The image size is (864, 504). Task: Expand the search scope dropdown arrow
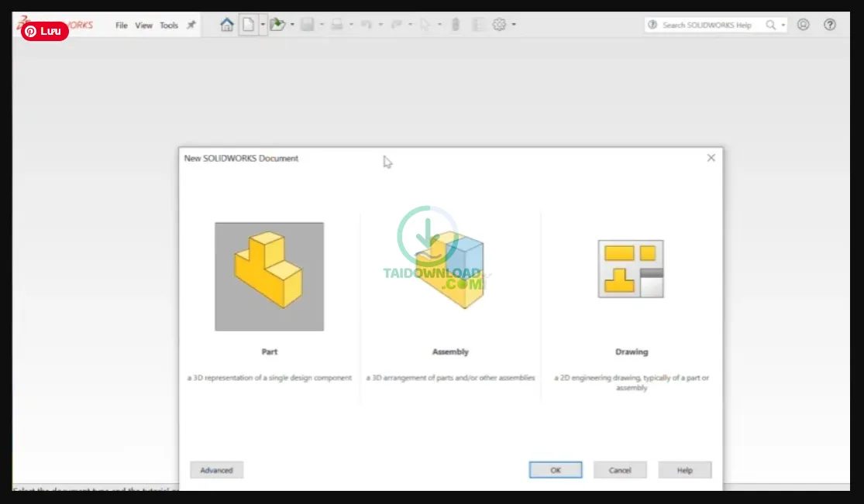(x=782, y=24)
